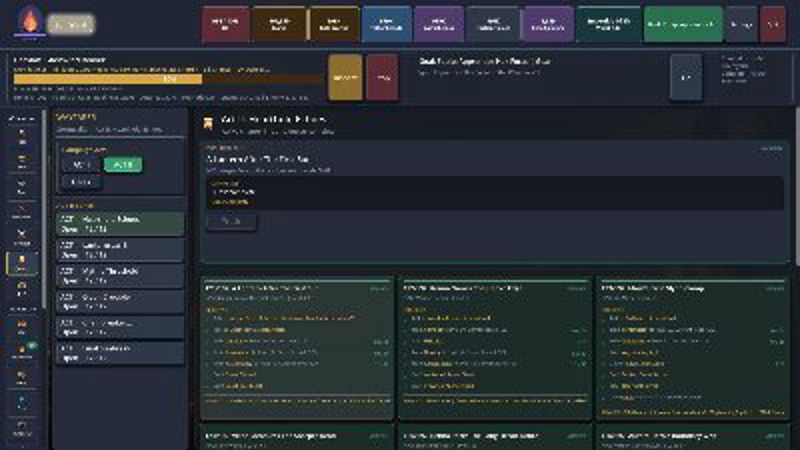Click the orange progress bar in the banner
The image size is (800, 450).
167,79
